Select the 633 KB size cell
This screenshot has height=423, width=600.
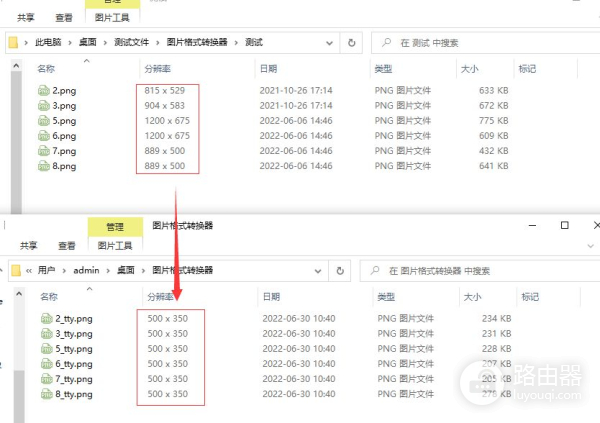click(494, 91)
